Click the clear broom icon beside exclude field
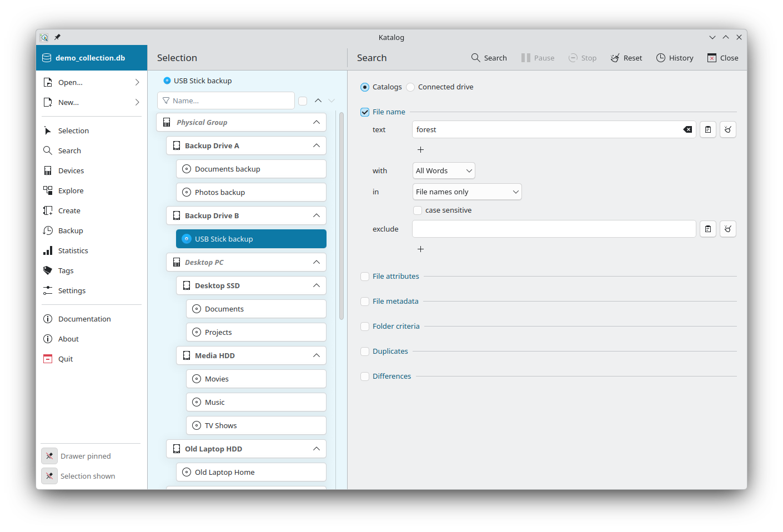 point(728,229)
